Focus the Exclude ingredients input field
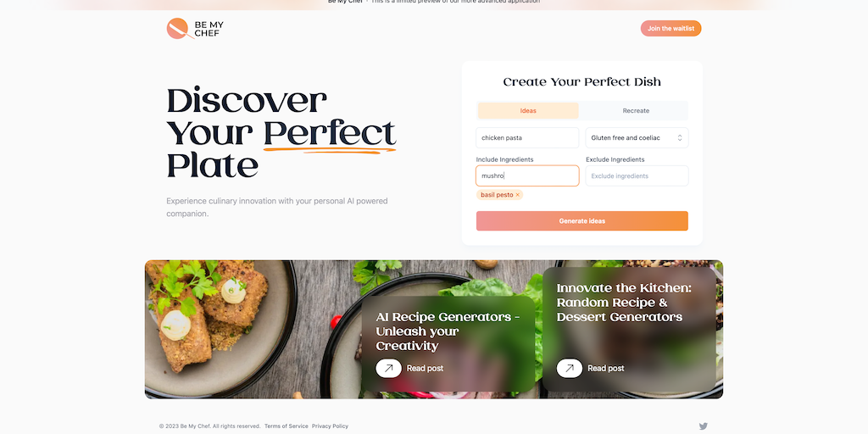Viewport: 868px width, 434px height. (x=637, y=176)
